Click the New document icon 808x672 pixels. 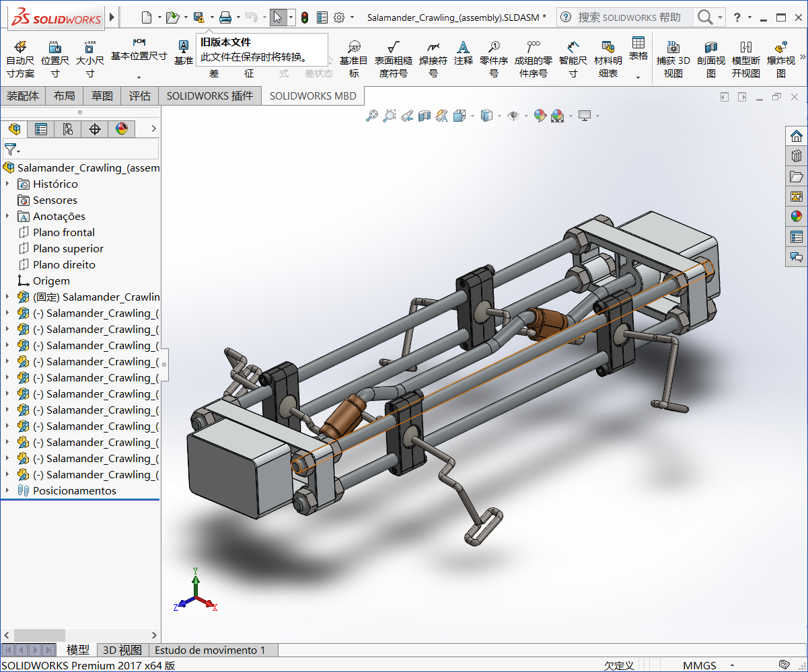[147, 17]
